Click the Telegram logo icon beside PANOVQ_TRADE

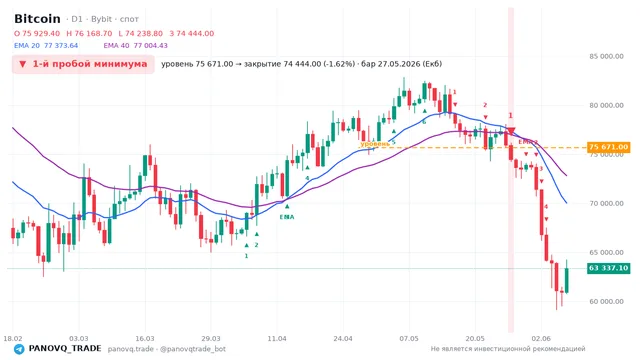[x=19, y=349]
